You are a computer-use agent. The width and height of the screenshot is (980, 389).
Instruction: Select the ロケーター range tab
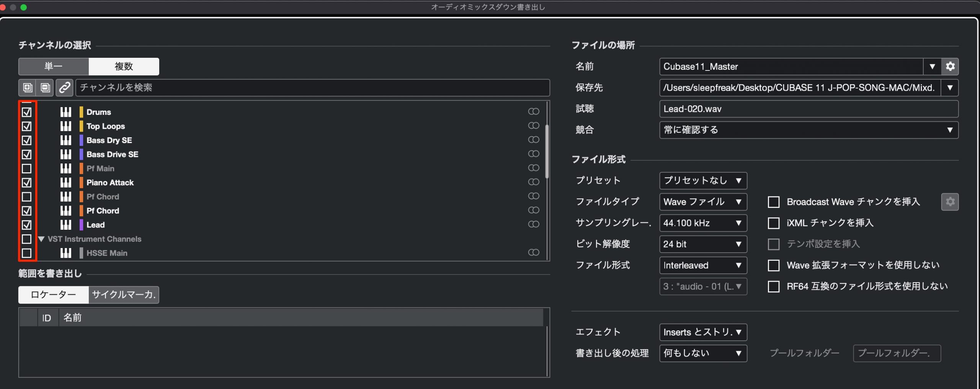[x=54, y=295]
